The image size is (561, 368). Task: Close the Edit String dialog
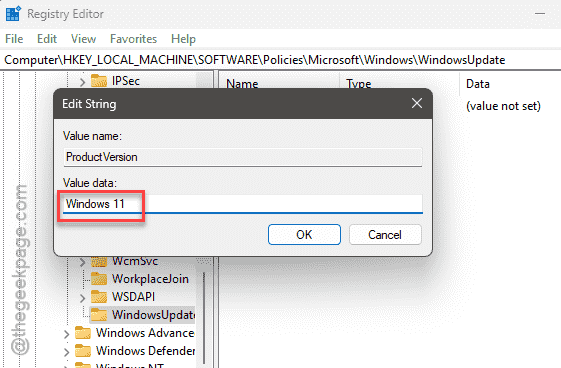(x=417, y=103)
